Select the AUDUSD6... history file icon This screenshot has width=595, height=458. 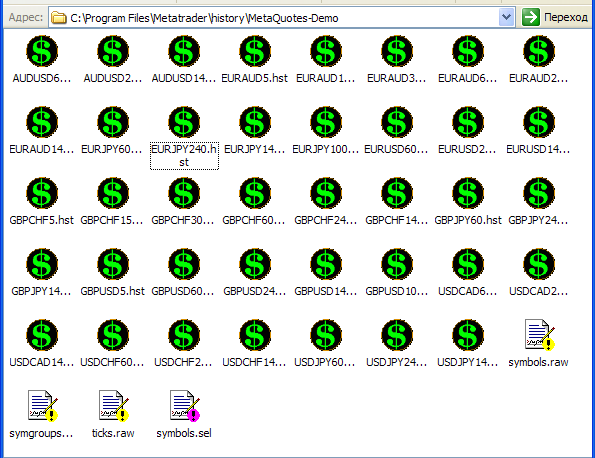pos(42,51)
